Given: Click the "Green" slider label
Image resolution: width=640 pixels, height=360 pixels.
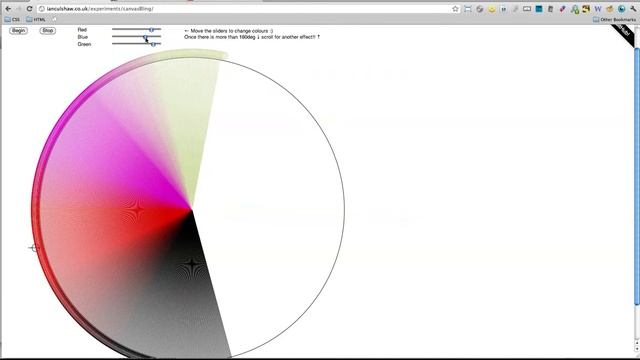Looking at the screenshot, I should 84,44.
